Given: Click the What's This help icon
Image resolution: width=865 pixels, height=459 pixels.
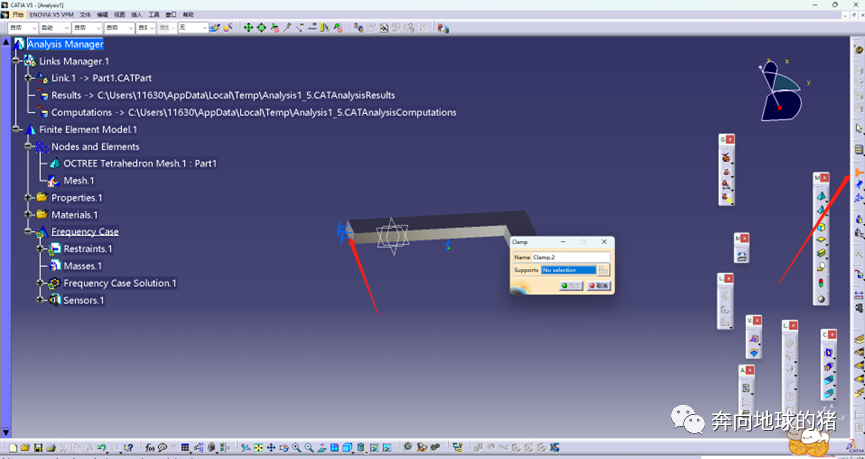Looking at the screenshot, I should (128, 447).
